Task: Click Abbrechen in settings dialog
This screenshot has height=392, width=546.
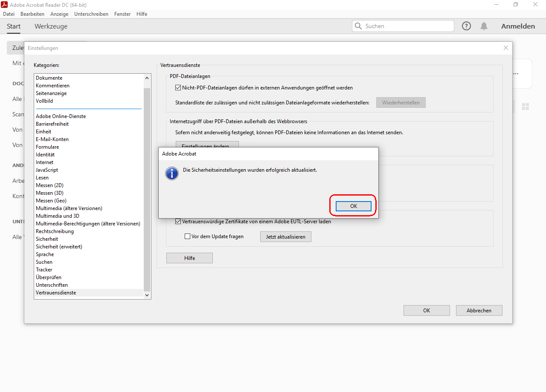Action: coord(479,311)
